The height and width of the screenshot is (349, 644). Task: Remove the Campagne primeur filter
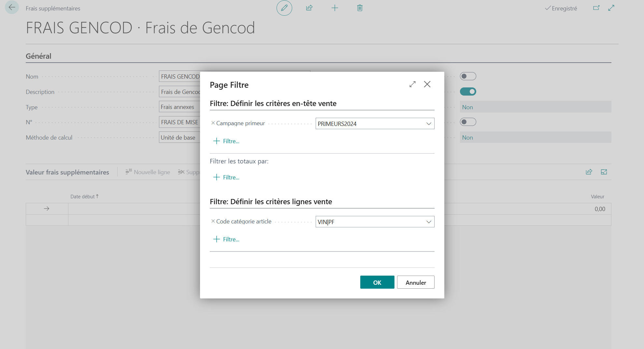pyautogui.click(x=213, y=123)
